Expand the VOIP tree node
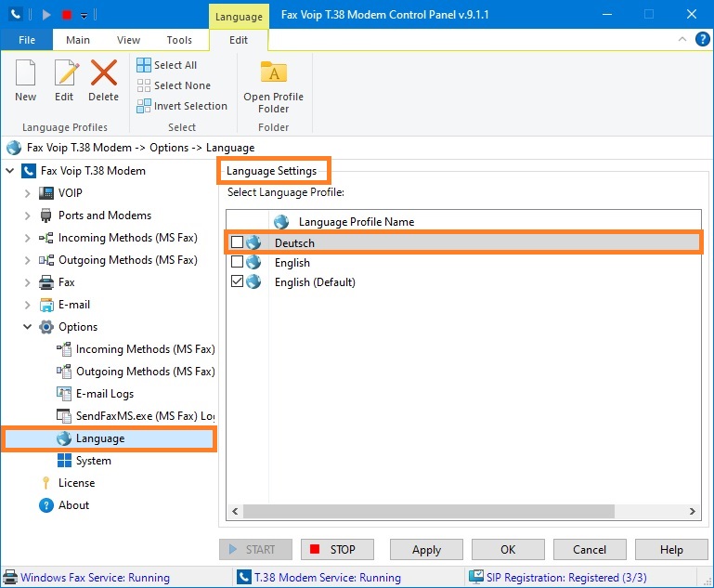714x588 pixels. (27, 193)
